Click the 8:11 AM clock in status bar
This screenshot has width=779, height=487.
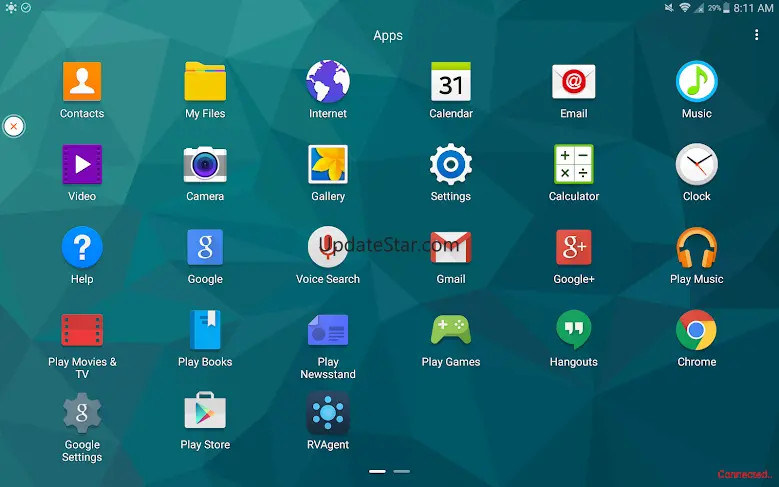click(753, 8)
